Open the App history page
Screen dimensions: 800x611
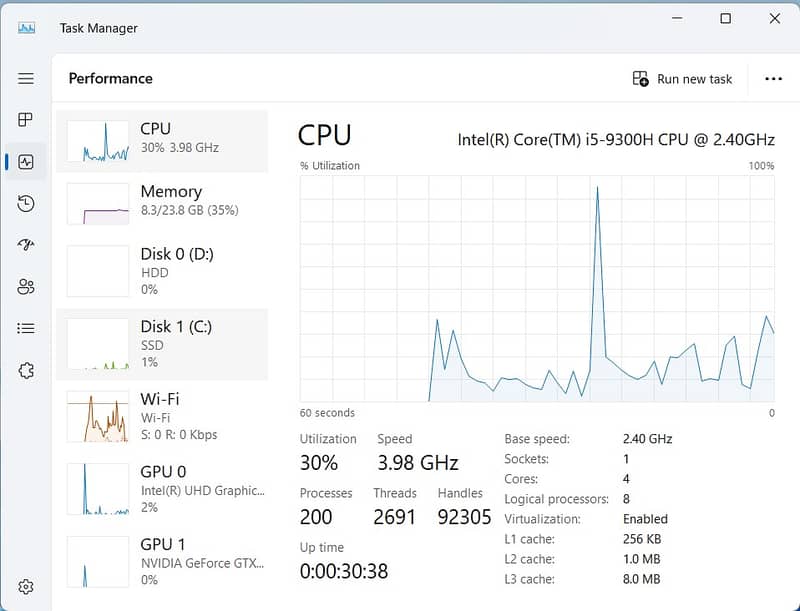[x=26, y=203]
